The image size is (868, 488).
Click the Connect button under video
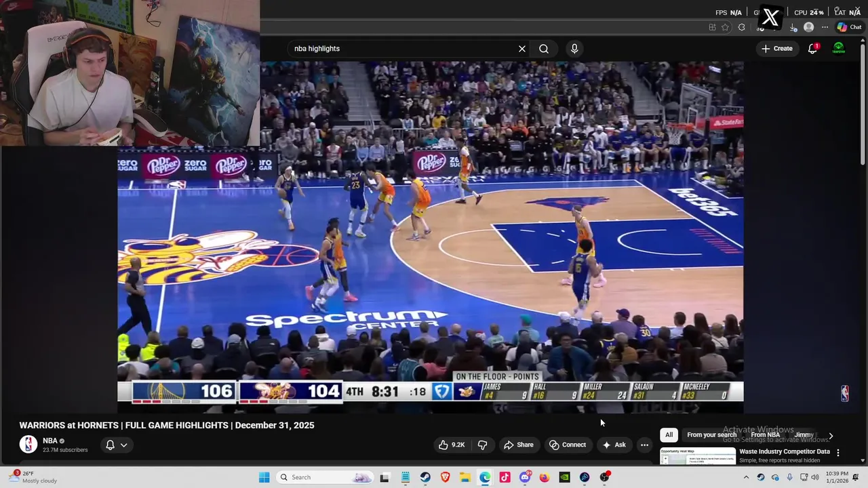point(568,445)
